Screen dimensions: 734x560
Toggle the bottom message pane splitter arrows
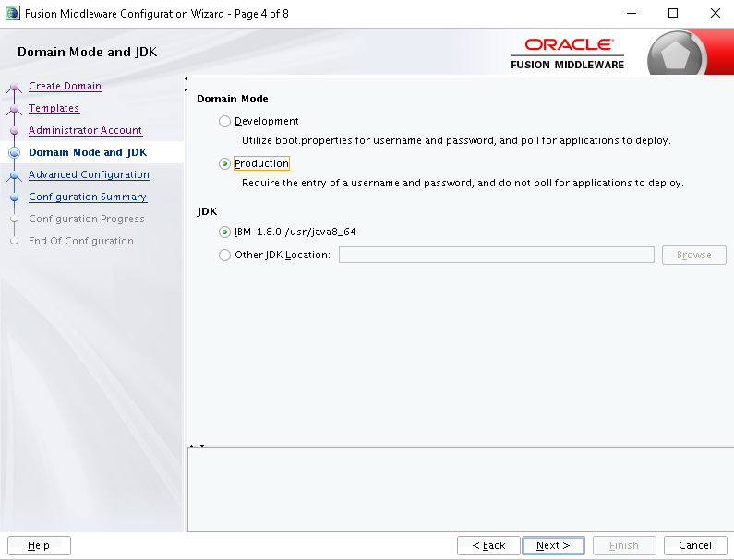[197, 446]
